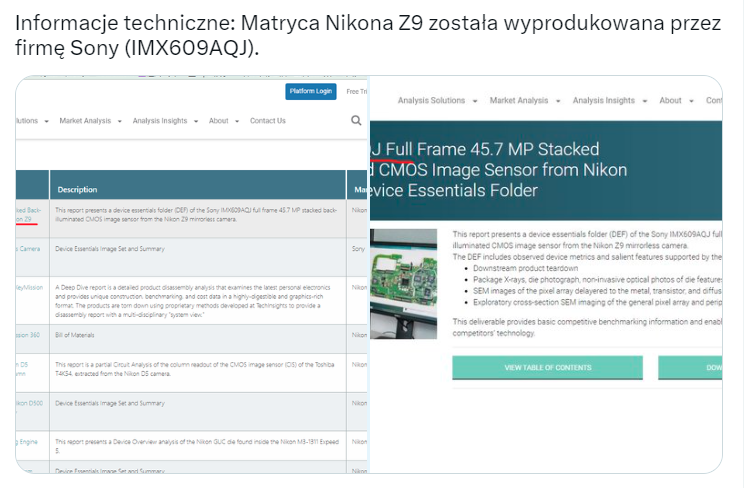Open the Nikon D500 link
Image resolution: width=749 pixels, height=488 pixels.
pyautogui.click(x=30, y=403)
